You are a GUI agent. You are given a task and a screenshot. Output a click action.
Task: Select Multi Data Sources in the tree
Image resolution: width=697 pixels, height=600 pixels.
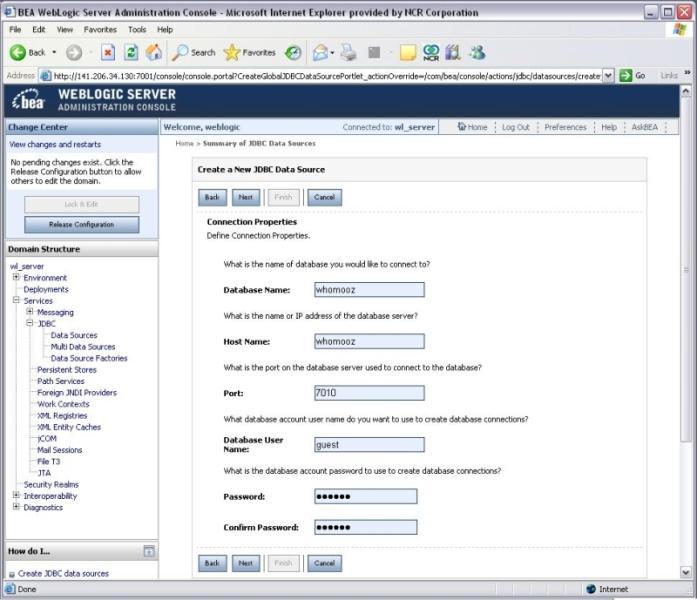[83, 347]
